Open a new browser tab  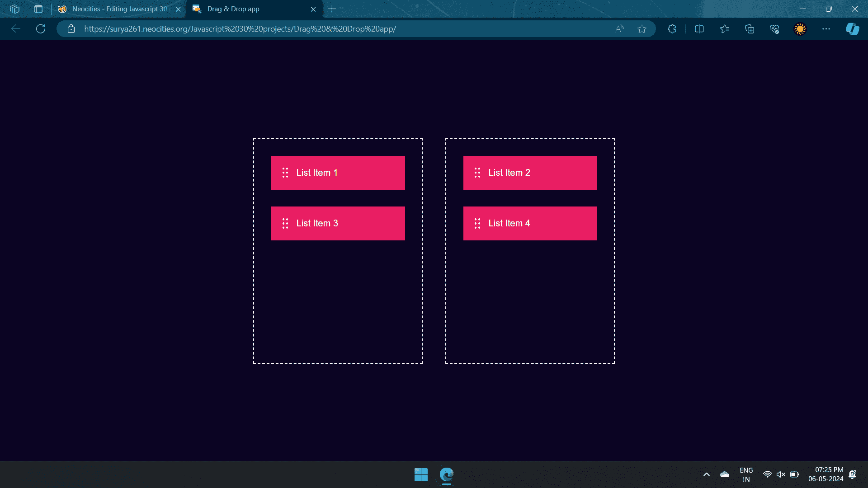[332, 9]
